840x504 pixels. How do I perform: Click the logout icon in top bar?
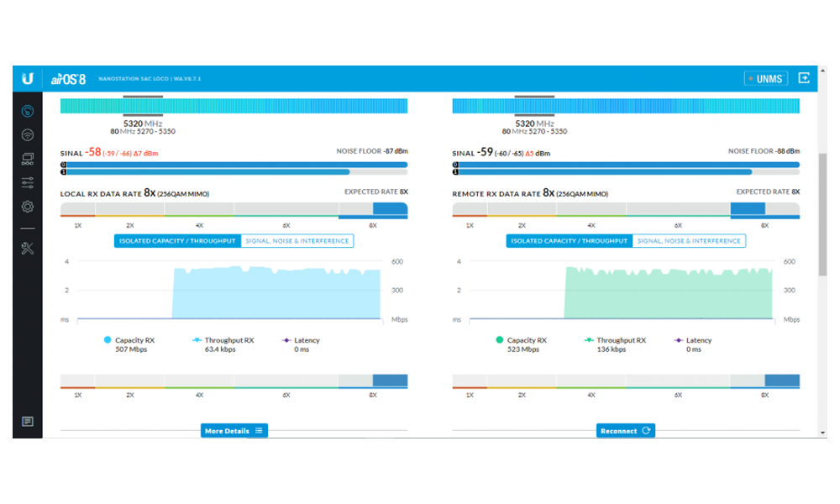coord(804,78)
